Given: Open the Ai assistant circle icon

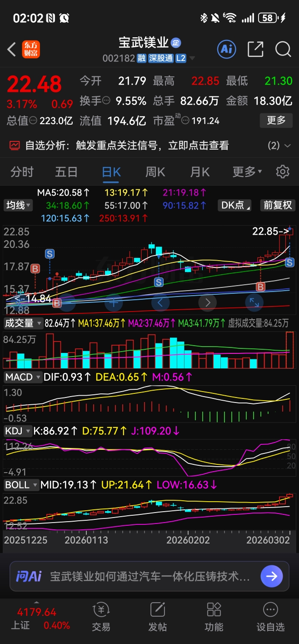Looking at the screenshot, I should tap(226, 49).
